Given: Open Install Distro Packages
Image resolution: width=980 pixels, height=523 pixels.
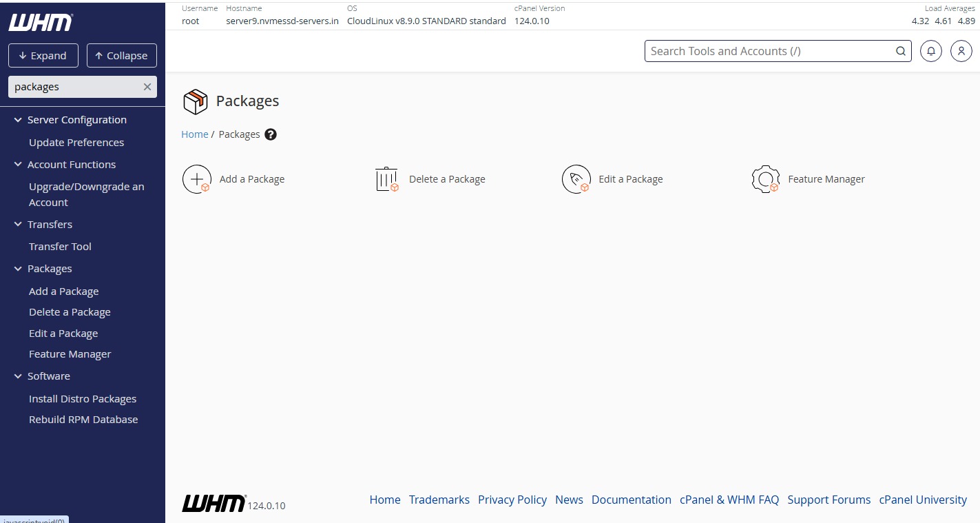Looking at the screenshot, I should pyautogui.click(x=83, y=399).
